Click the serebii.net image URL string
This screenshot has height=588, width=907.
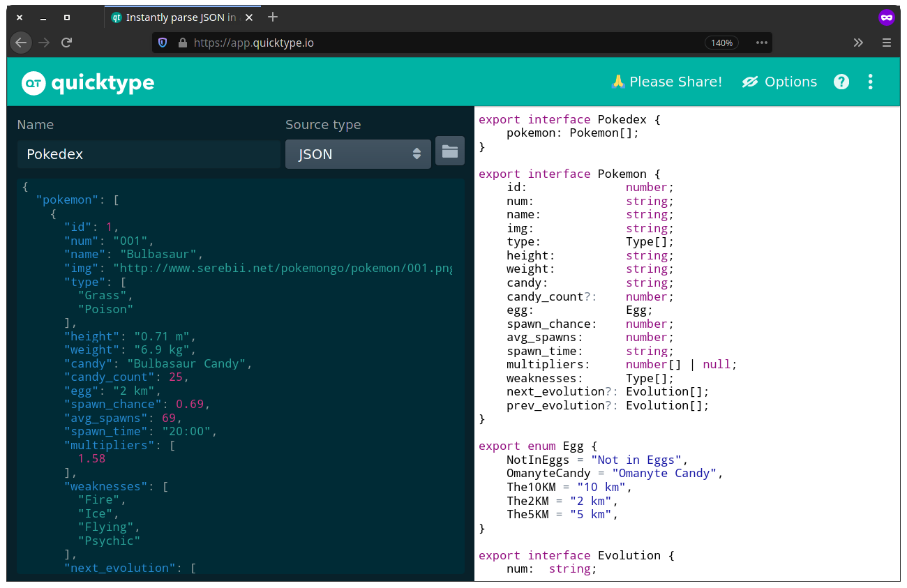283,268
